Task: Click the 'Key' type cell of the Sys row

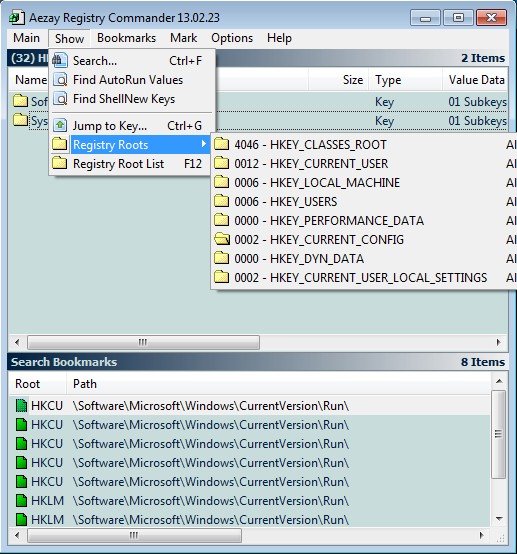Action: (x=384, y=121)
